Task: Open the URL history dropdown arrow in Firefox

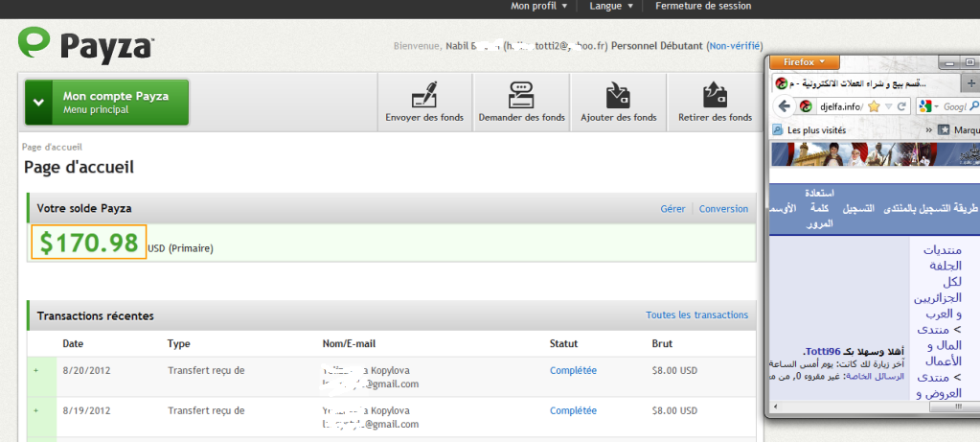Action: coord(888,107)
